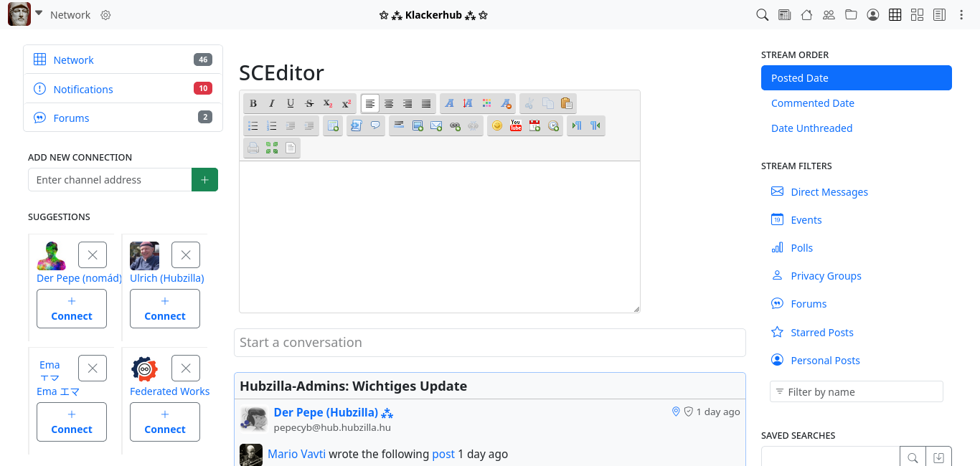Screen dimensions: 980x466
Task: Open the home icon in top bar
Action: (x=806, y=15)
